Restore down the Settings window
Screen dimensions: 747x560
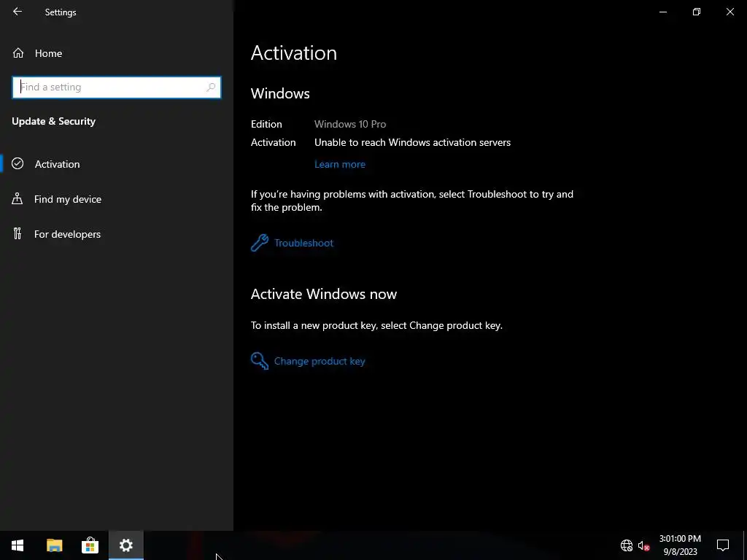pos(697,12)
